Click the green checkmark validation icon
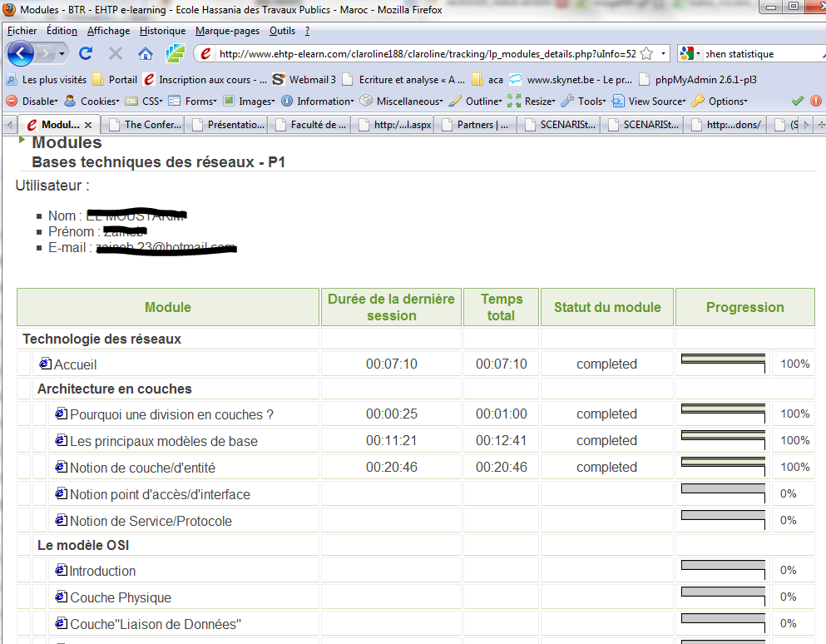This screenshot has height=644, width=826. click(x=798, y=101)
